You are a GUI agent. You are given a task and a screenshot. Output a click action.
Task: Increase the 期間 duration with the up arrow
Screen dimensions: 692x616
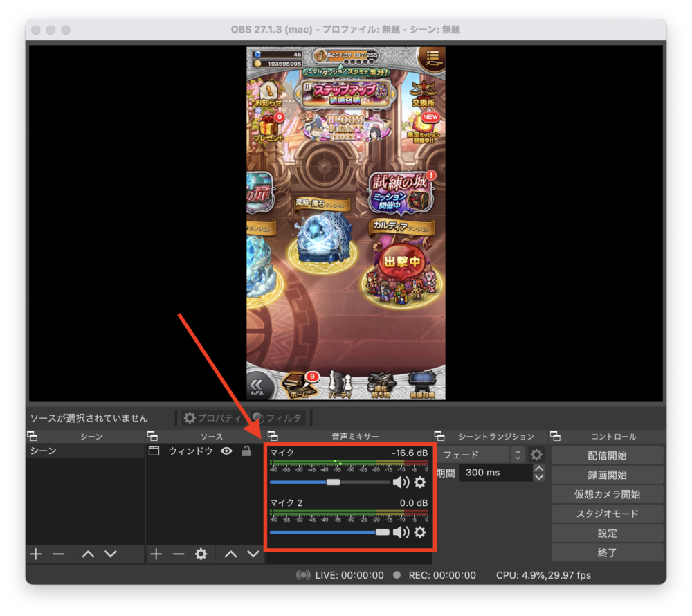click(x=539, y=468)
